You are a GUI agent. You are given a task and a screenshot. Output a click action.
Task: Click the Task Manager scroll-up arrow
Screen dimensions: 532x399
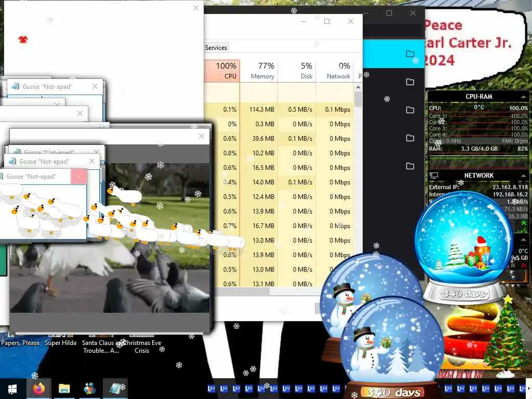coord(358,87)
